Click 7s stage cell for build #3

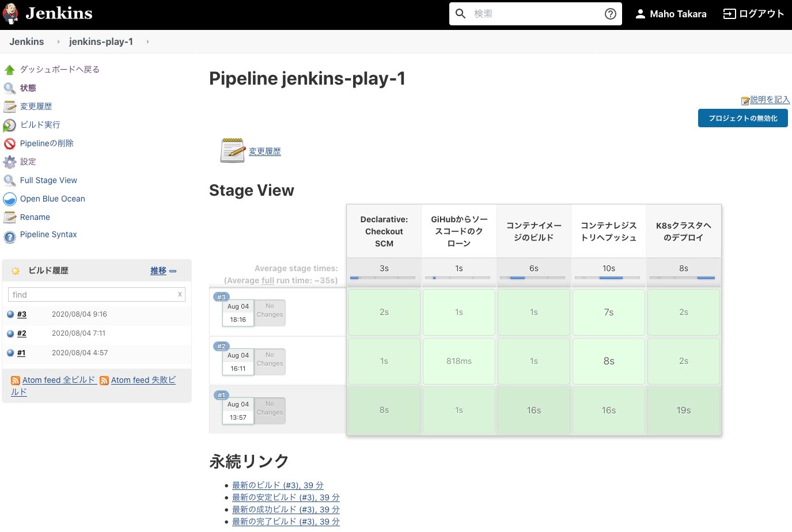[x=609, y=312]
